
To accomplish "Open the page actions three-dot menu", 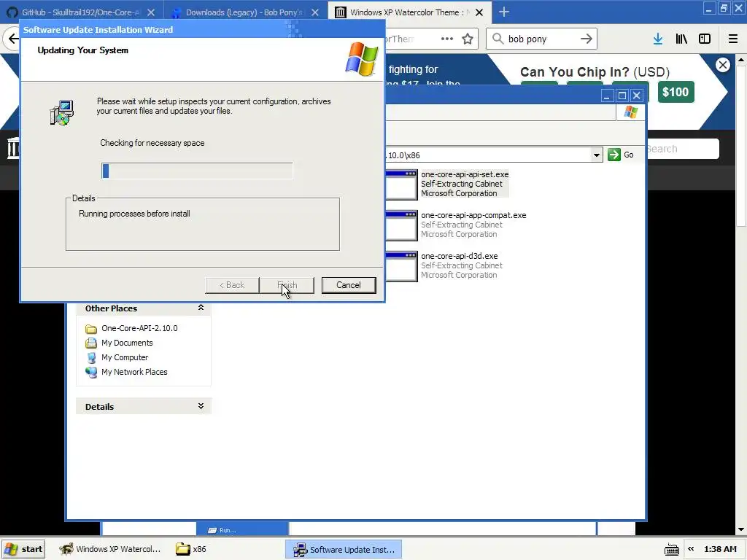I will click(447, 39).
